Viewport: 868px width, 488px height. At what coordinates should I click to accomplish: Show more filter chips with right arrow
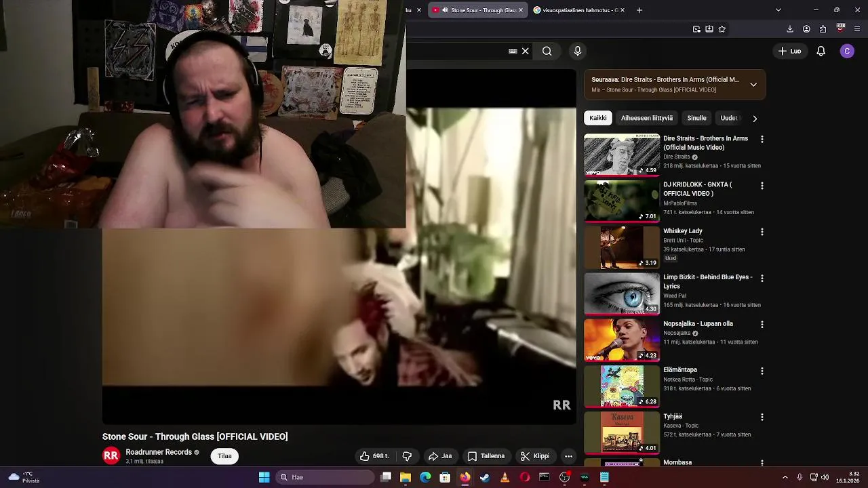click(x=755, y=119)
